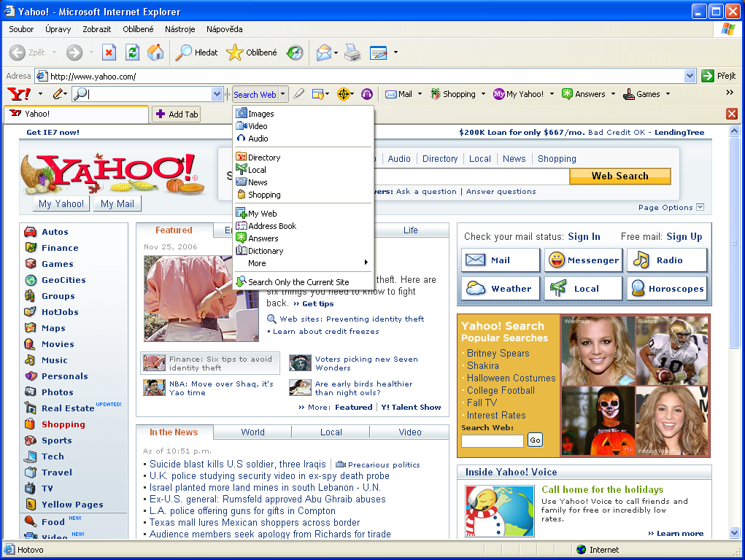The image size is (745, 560).
Task: Open dropdown arrow next to Mail toolbar
Action: 420,94
